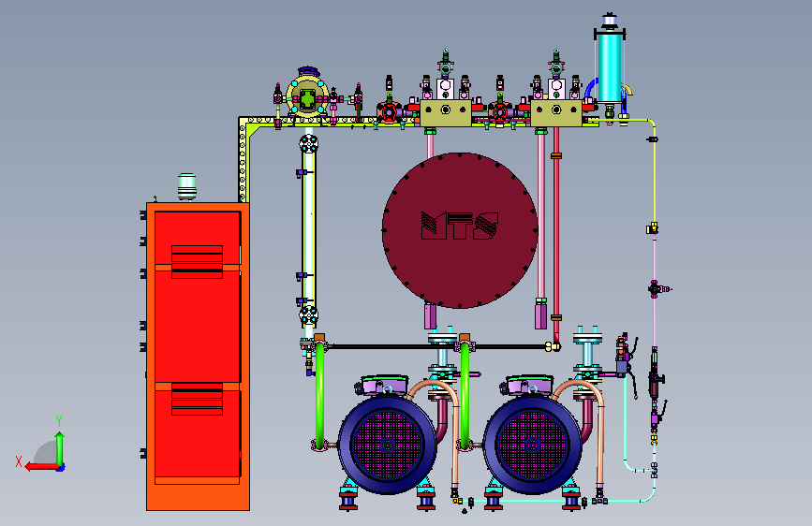The width and height of the screenshot is (812, 526).
Task: Pick the round flange with green cross center
Action: pyautogui.click(x=307, y=98)
